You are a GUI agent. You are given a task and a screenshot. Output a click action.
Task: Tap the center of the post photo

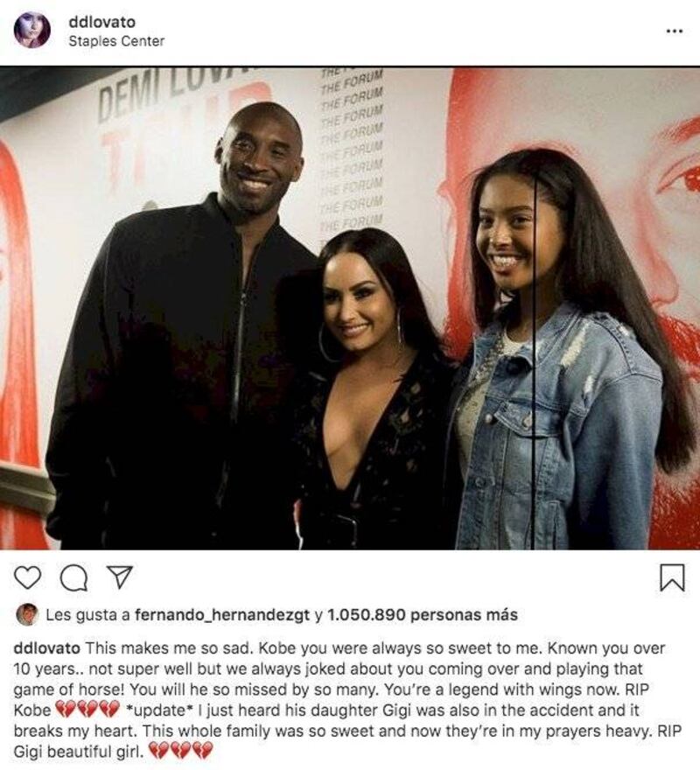[x=350, y=308]
